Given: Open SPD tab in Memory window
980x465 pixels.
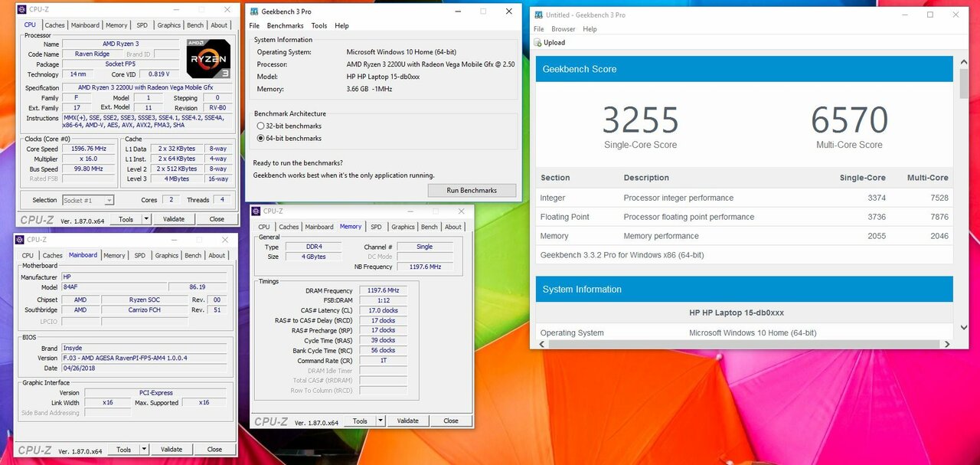Looking at the screenshot, I should tap(376, 227).
